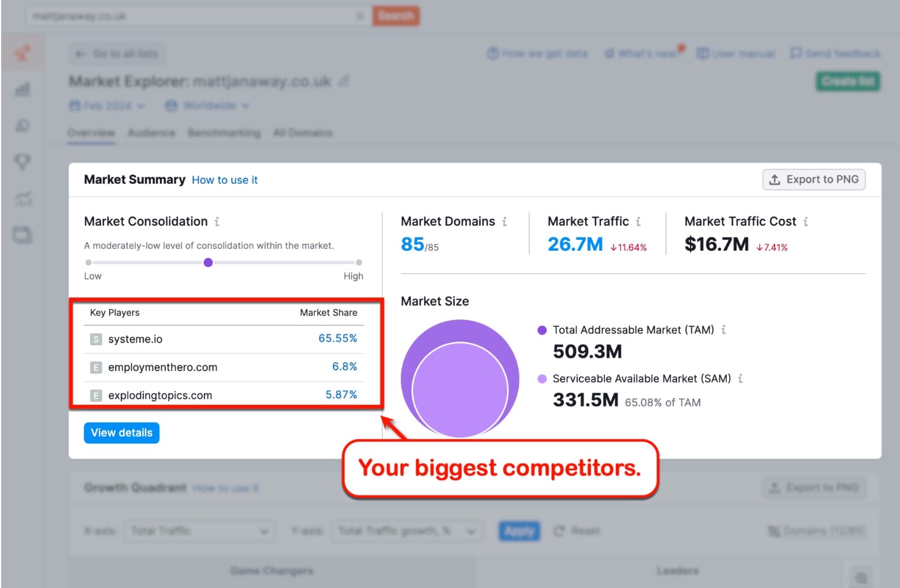This screenshot has width=900, height=588.
Task: Click the systeme.io favicon in Key Players
Action: coord(96,339)
